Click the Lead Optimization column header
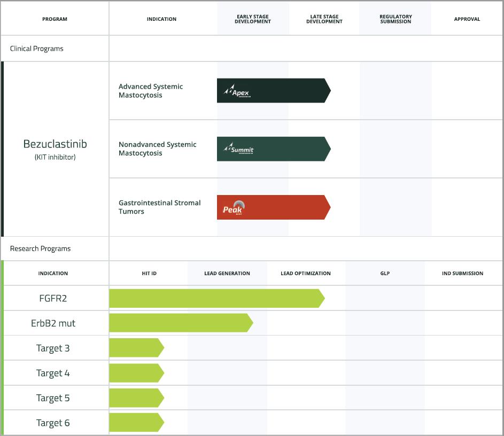Screen dimensions: 504x436 point(306,274)
